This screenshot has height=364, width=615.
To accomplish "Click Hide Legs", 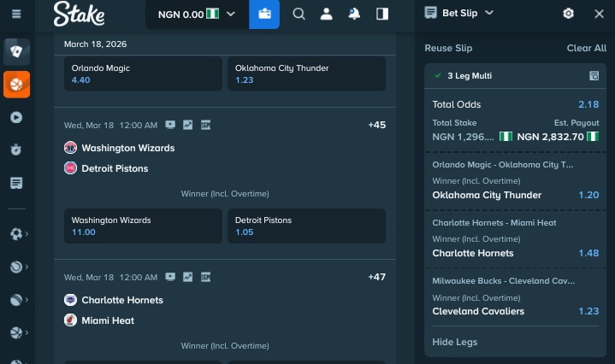I will (x=454, y=342).
